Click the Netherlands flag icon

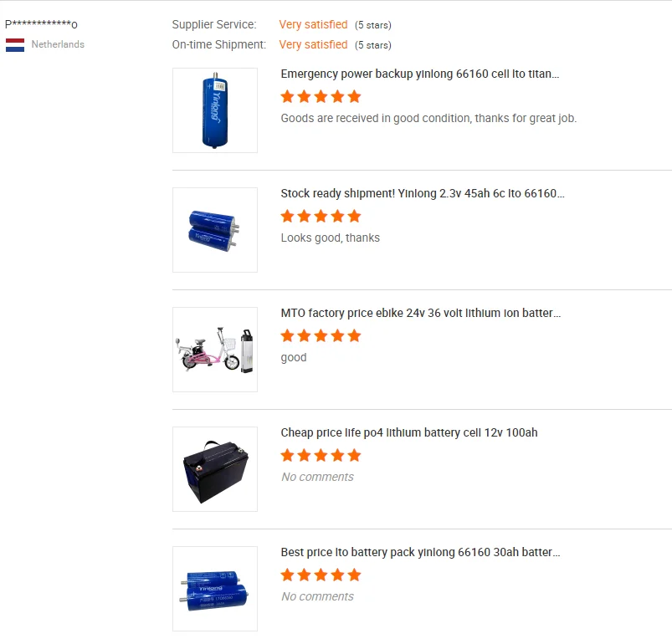click(x=15, y=45)
